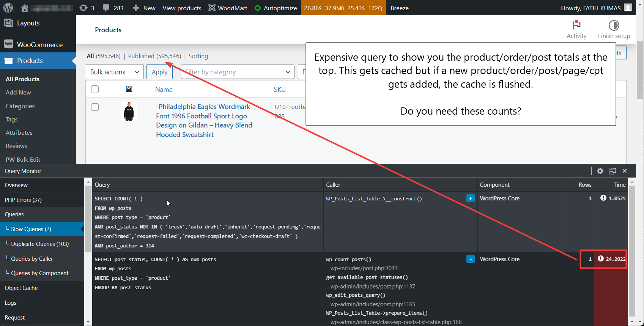Collapse caller stack for wp_count_posts
This screenshot has width=644, height=326.
[x=471, y=259]
